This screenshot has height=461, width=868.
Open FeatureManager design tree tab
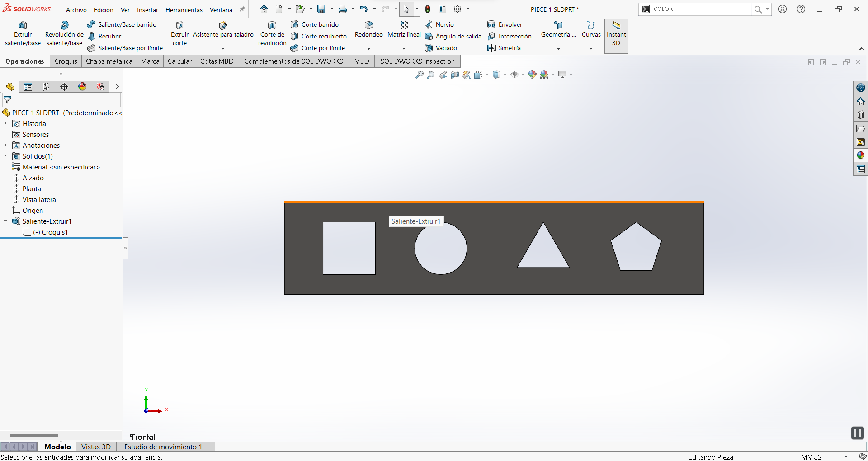[x=10, y=86]
